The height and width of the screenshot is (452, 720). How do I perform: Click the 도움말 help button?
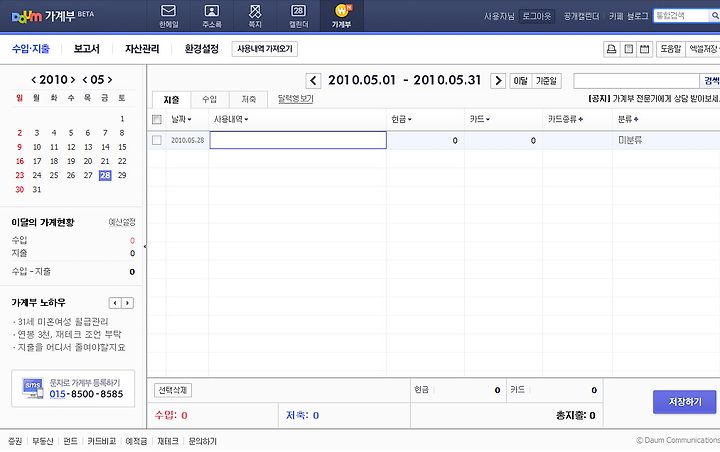click(671, 49)
